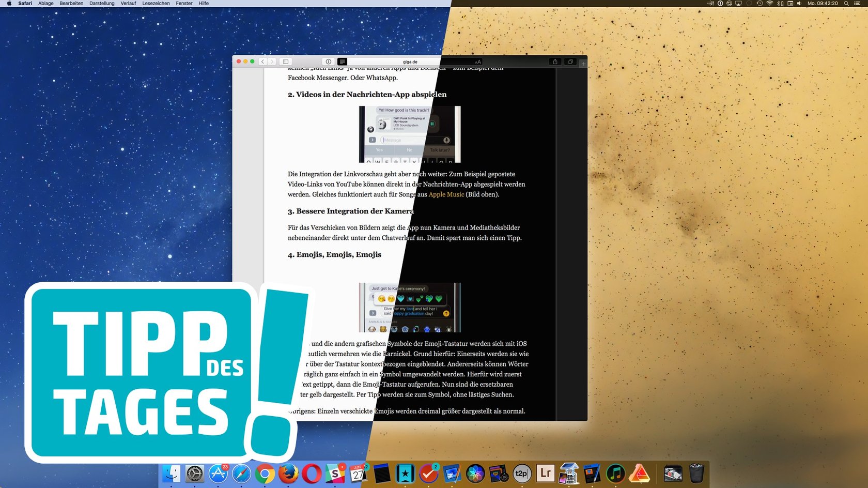Screen dimensions: 868x488
Task: Open Time Machine menu bar icon
Action: click(760, 3)
